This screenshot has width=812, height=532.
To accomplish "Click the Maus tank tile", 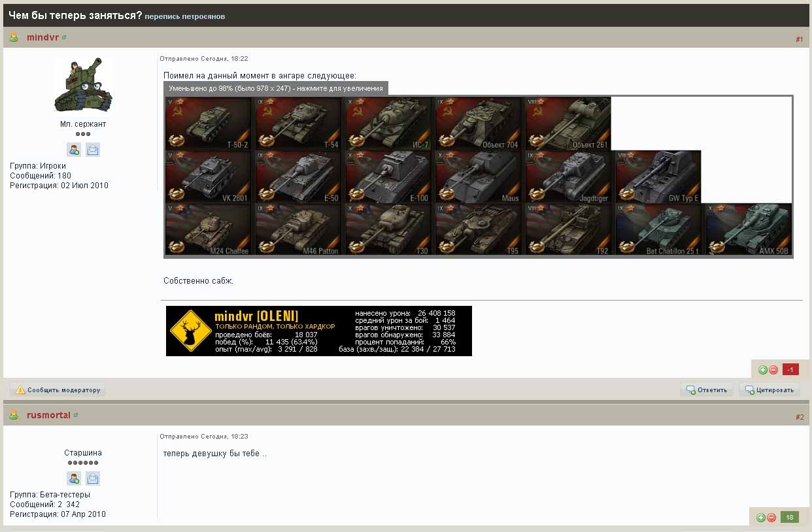I will pyautogui.click(x=479, y=177).
